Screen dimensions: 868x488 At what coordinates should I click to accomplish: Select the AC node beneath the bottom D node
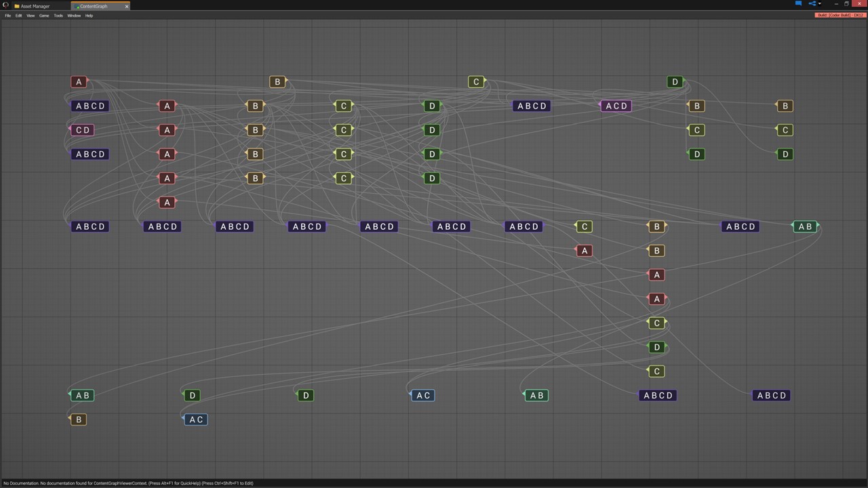[x=195, y=420]
